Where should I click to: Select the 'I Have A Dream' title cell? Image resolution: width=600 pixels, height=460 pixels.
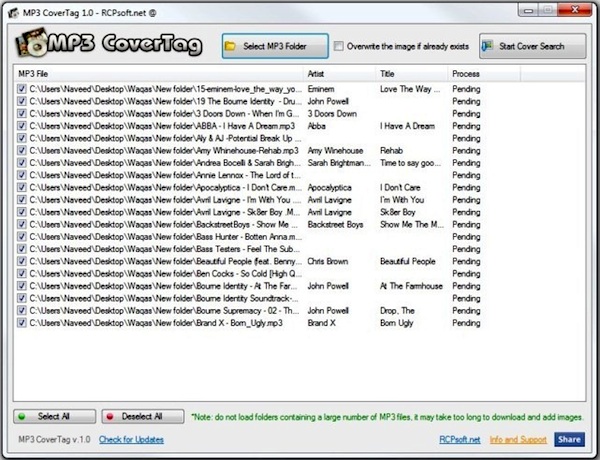(408, 126)
